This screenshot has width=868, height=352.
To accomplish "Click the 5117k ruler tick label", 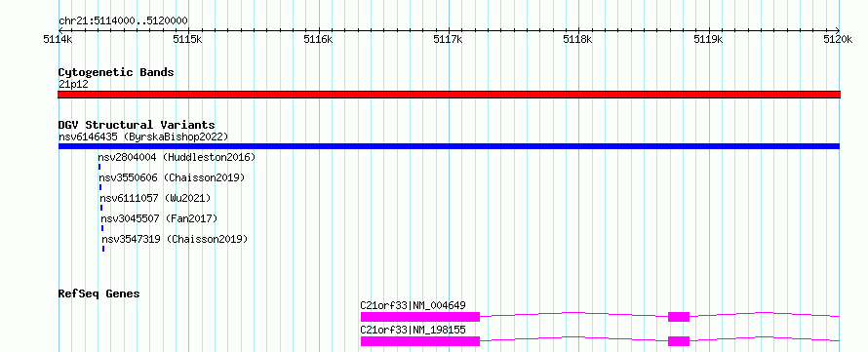I will click(x=449, y=39).
